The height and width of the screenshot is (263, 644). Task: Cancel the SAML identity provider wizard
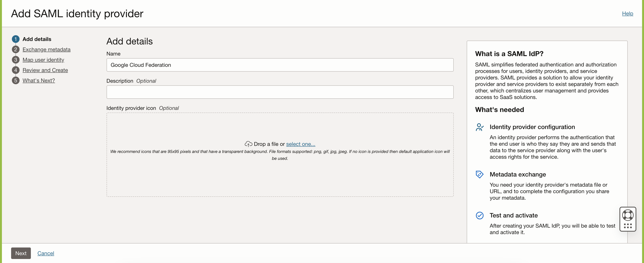pyautogui.click(x=45, y=253)
